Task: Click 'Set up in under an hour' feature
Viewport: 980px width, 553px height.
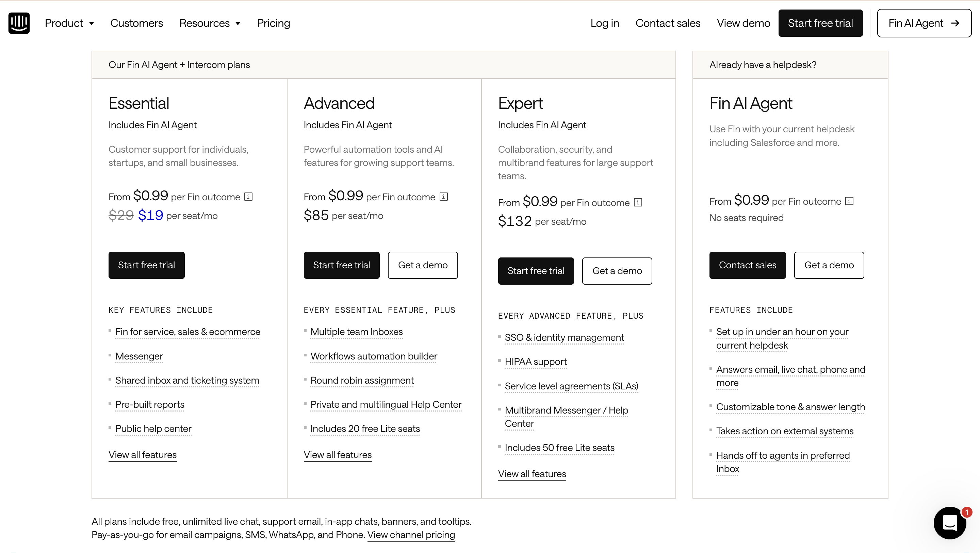Action: pyautogui.click(x=782, y=338)
